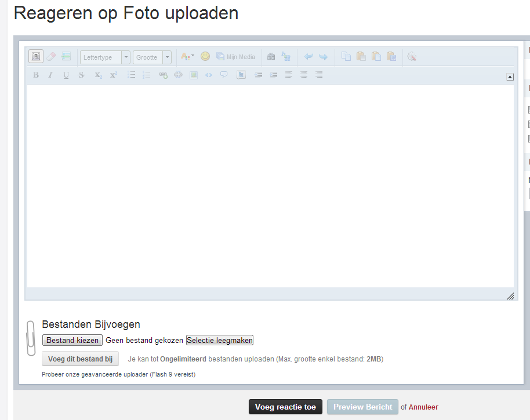Toggle superscript formatting
The height and width of the screenshot is (420, 530).
[x=113, y=75]
